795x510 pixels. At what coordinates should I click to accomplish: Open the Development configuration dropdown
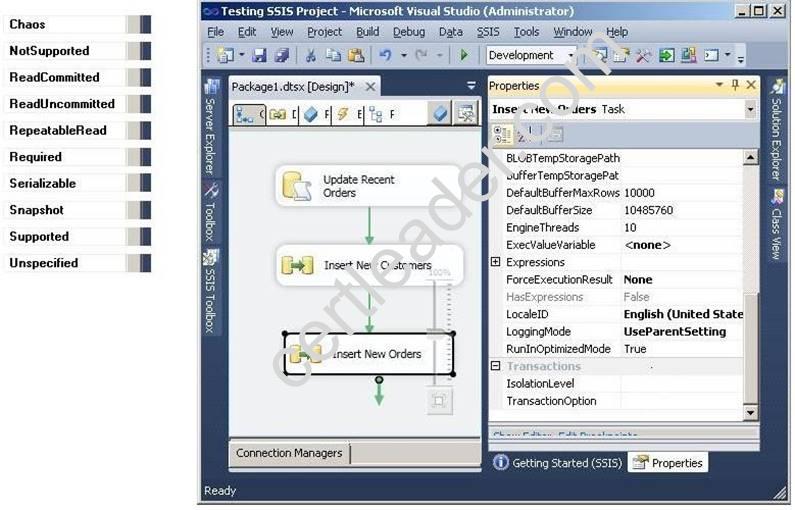(x=570, y=55)
